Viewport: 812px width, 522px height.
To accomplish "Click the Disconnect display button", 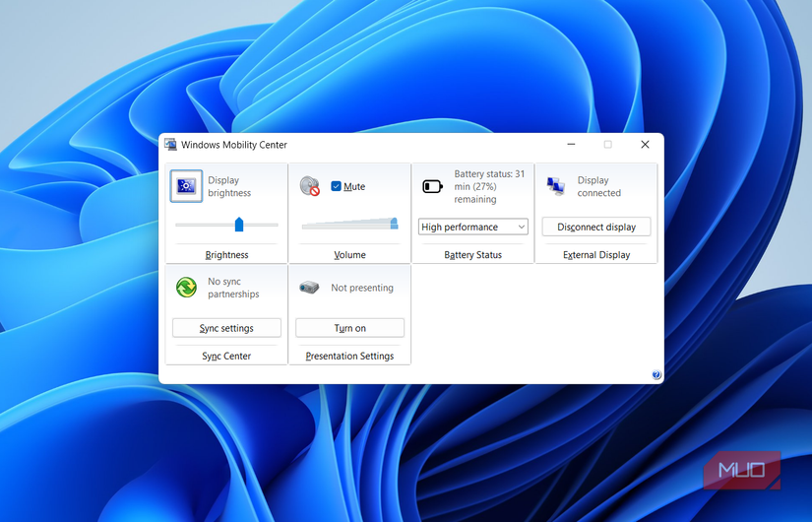I will [596, 228].
